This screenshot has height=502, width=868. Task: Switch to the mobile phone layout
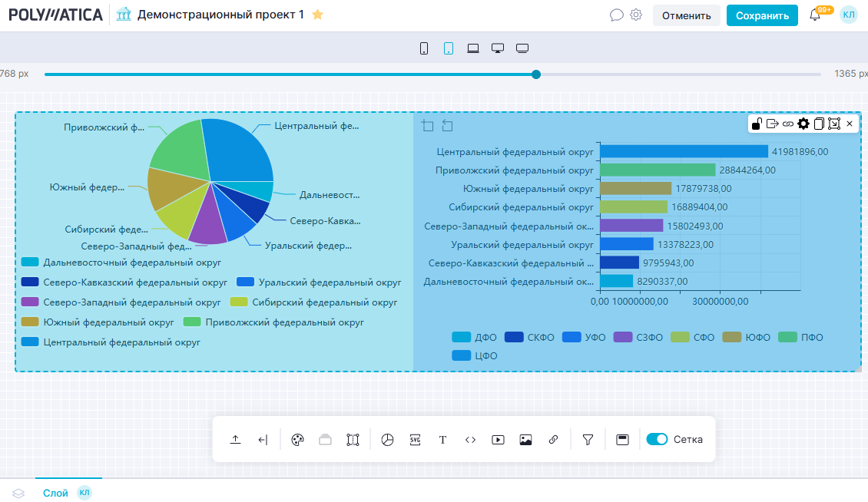(x=424, y=48)
